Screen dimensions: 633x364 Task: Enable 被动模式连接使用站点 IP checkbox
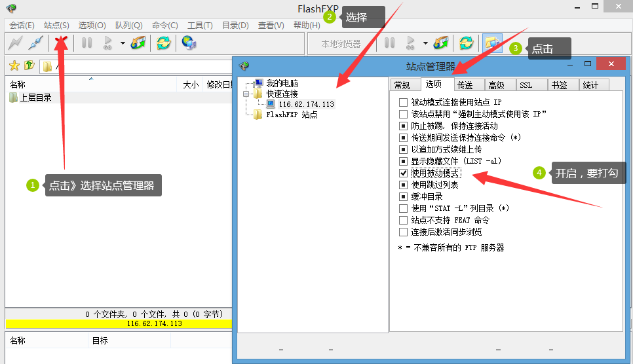tap(403, 102)
